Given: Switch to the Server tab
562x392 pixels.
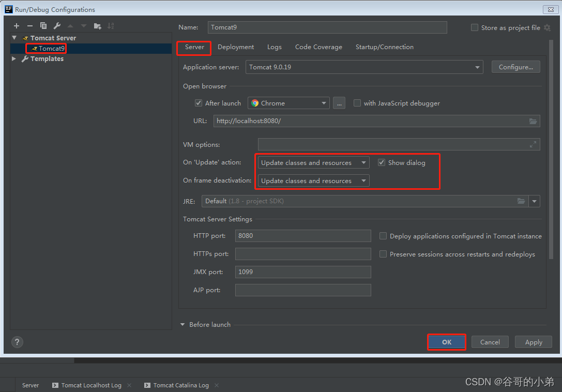Looking at the screenshot, I should [194, 47].
